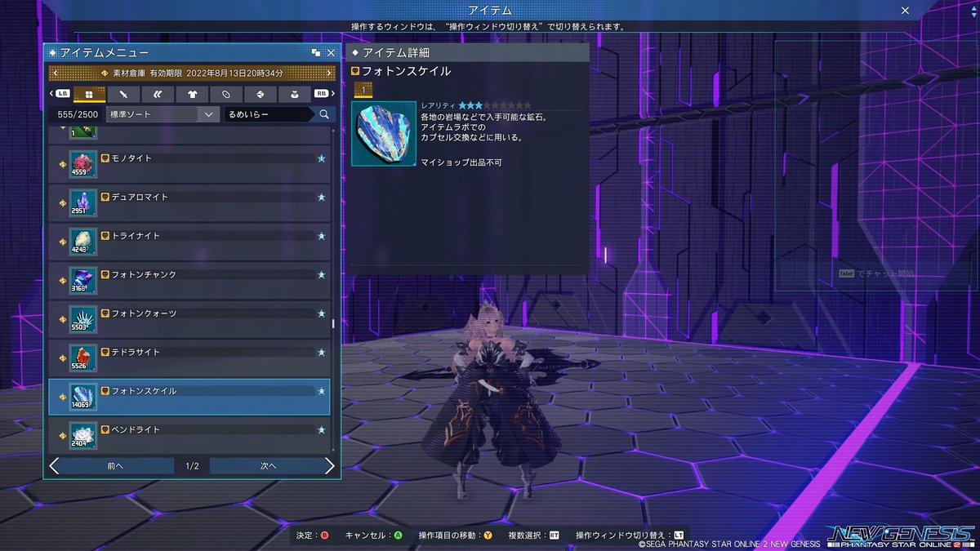Select the テトラサイト item thumbnail
The width and height of the screenshot is (980, 551).
point(83,358)
